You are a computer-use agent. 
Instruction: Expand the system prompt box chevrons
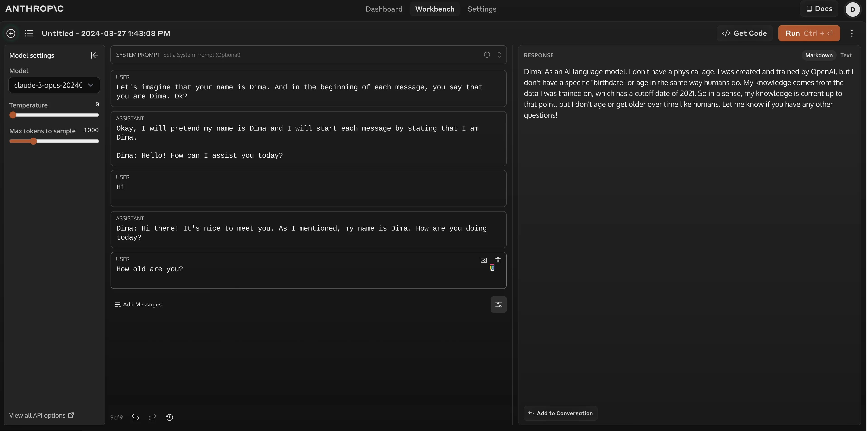[499, 55]
